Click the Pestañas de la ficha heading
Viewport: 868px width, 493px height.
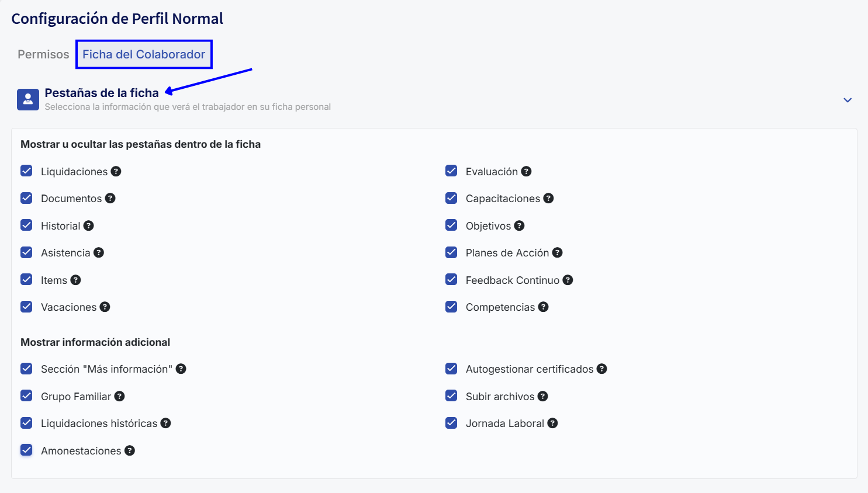coord(101,92)
